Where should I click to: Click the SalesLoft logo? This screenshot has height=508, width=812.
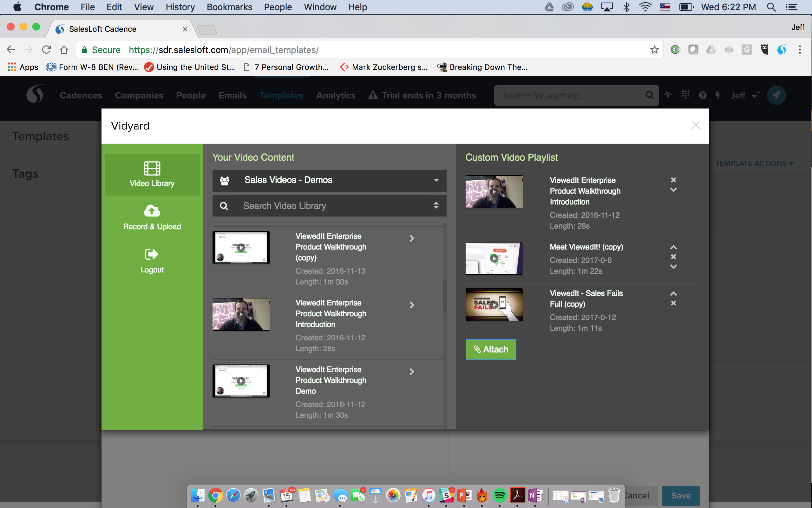click(35, 94)
